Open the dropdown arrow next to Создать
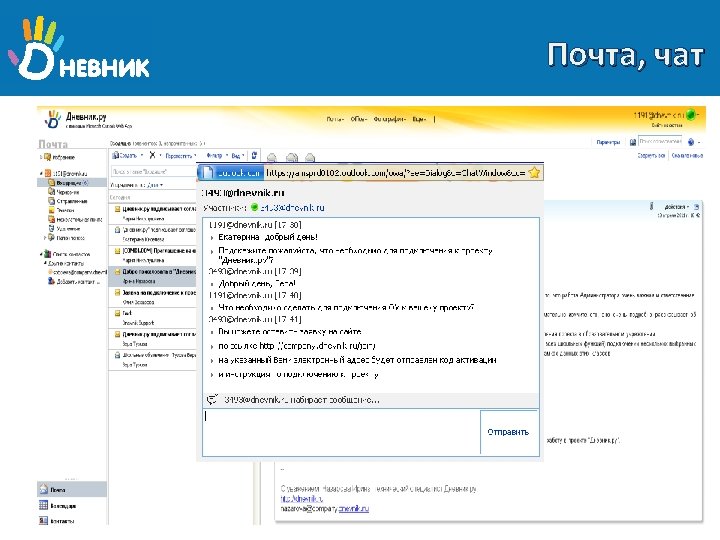720x540 pixels. pyautogui.click(x=142, y=156)
